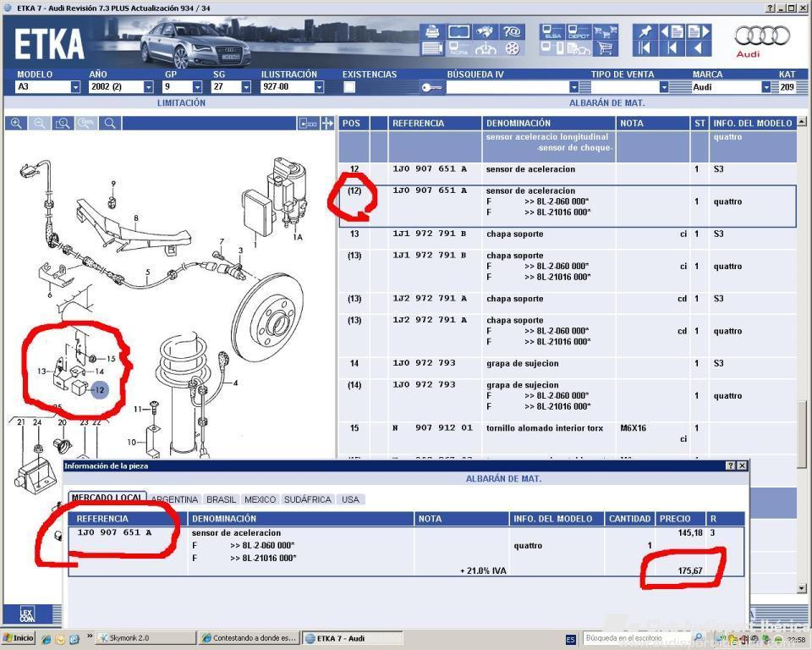Click the KAT field showing 209
Image resolution: width=812 pixels, height=650 pixels.
[x=787, y=87]
